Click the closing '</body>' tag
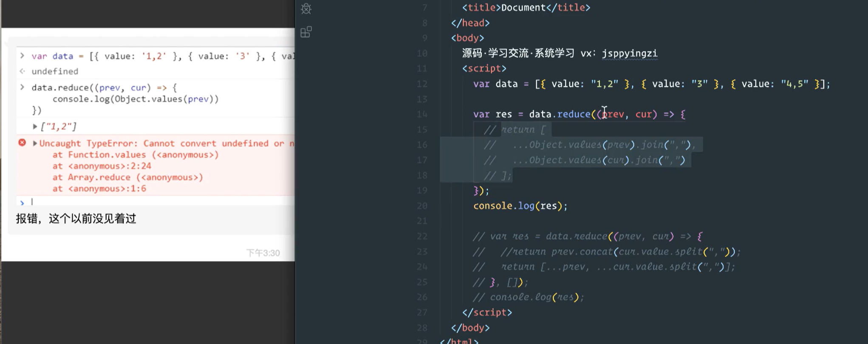The width and height of the screenshot is (868, 344). tap(470, 328)
